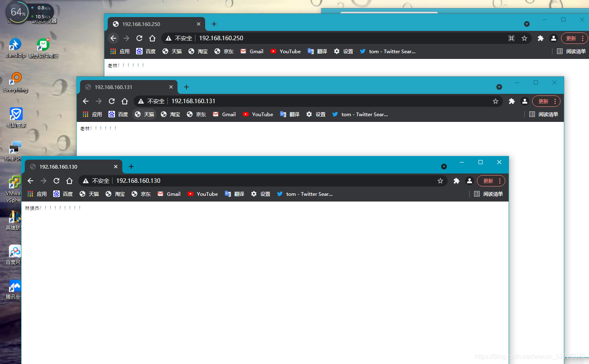
Task: Open new tab in 192.168.160.131 window
Action: point(186,87)
